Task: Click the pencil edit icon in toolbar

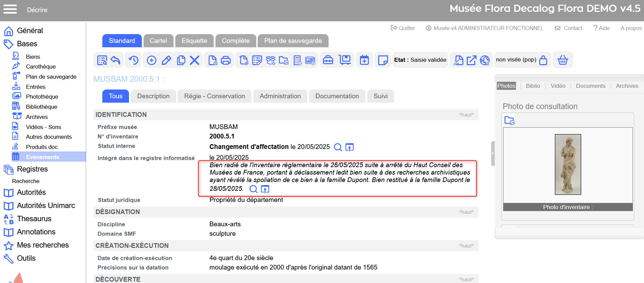Action: point(166,60)
